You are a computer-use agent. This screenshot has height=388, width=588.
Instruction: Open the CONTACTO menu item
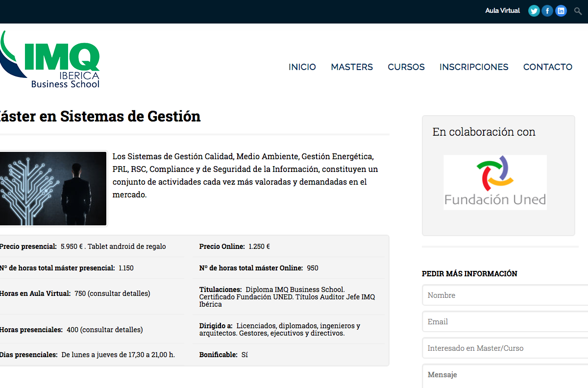pyautogui.click(x=548, y=67)
